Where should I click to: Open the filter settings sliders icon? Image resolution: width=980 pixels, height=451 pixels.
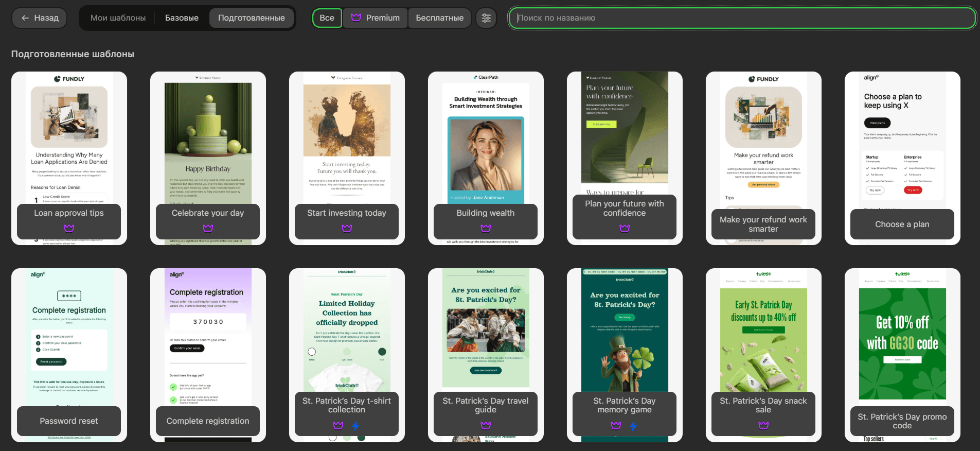pos(486,18)
